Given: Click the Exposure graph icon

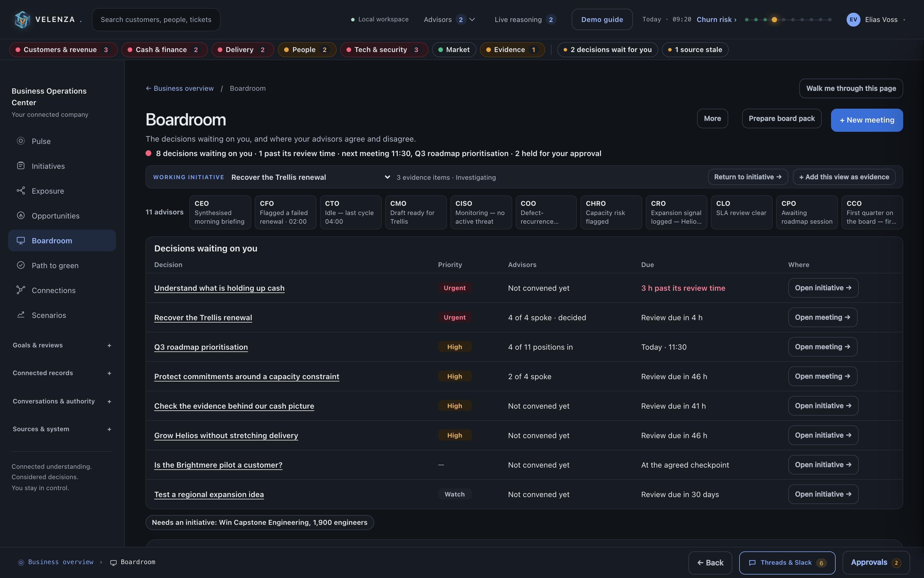Looking at the screenshot, I should 21,191.
